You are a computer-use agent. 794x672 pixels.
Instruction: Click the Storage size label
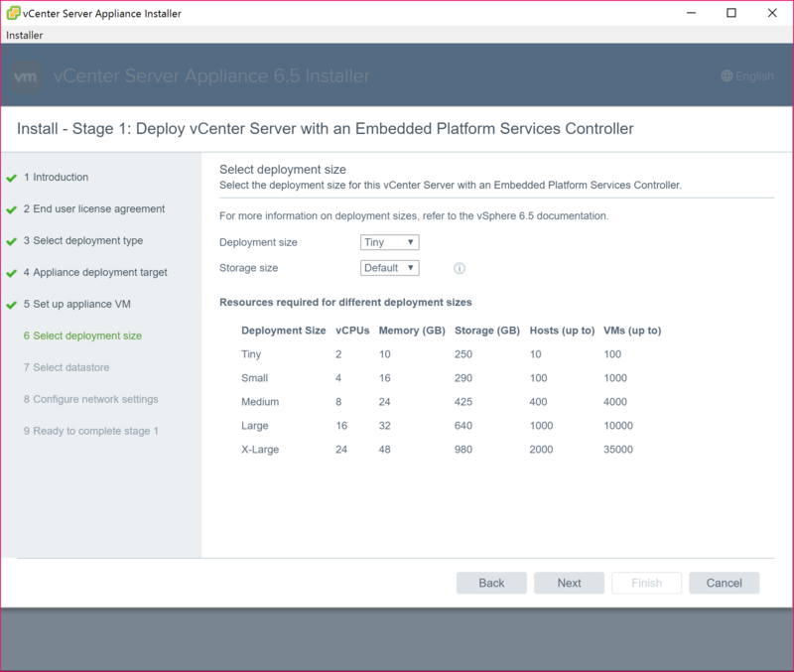pyautogui.click(x=249, y=268)
